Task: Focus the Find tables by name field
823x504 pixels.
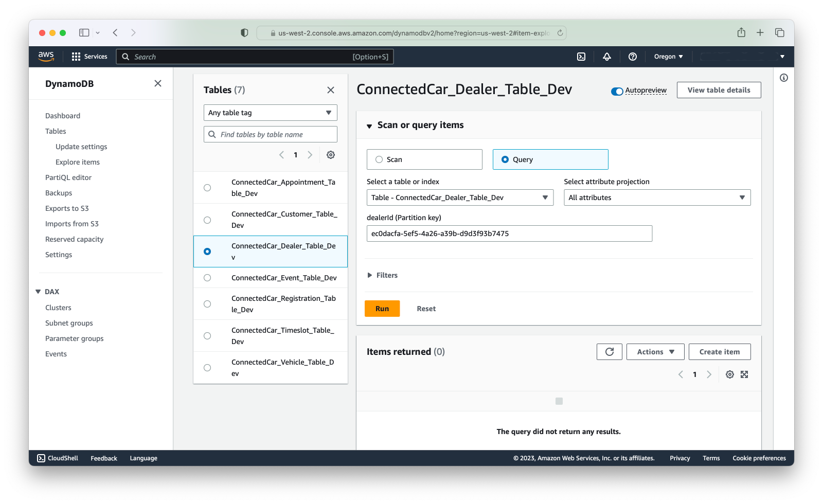Action: point(271,134)
